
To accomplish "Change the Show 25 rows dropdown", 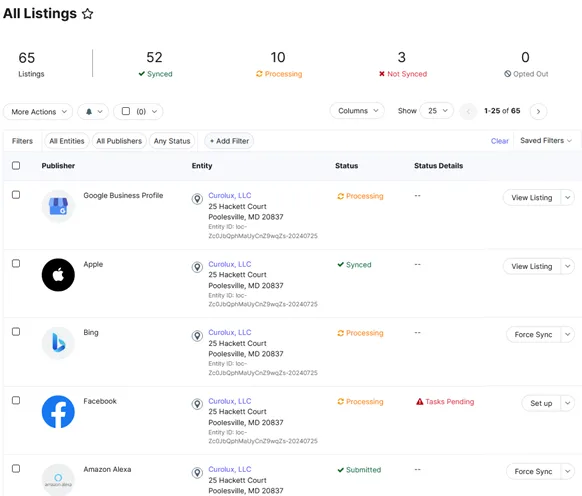I will point(437,111).
